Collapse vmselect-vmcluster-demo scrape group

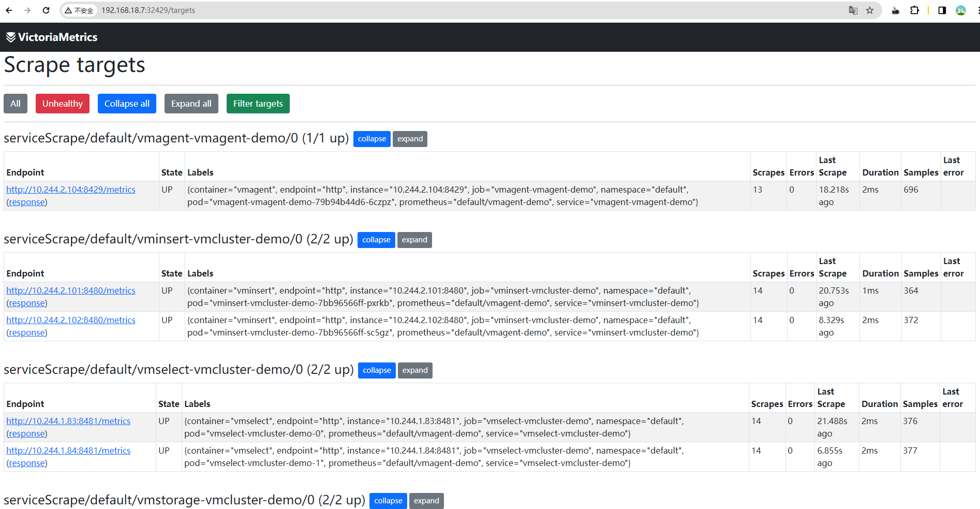[x=377, y=370]
